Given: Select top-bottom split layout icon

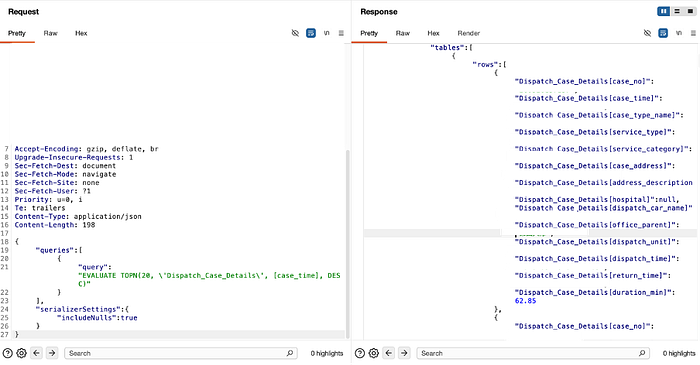Looking at the screenshot, I should point(677,11).
